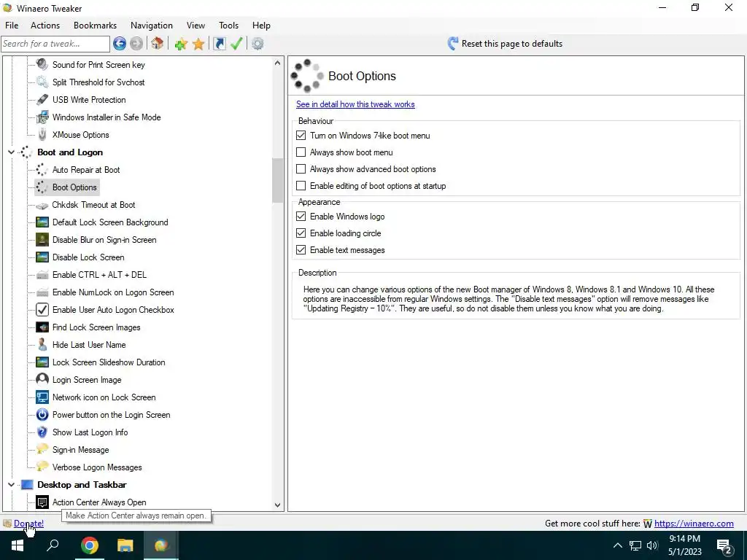Image resolution: width=747 pixels, height=560 pixels.
Task: Open the taskbar clock showing 9:14 PM
Action: point(684,545)
